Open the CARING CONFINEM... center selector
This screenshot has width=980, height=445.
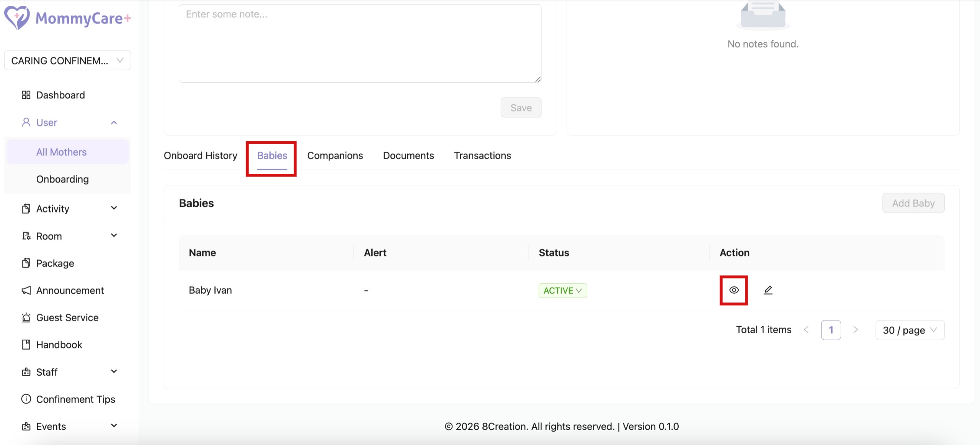[x=67, y=61]
